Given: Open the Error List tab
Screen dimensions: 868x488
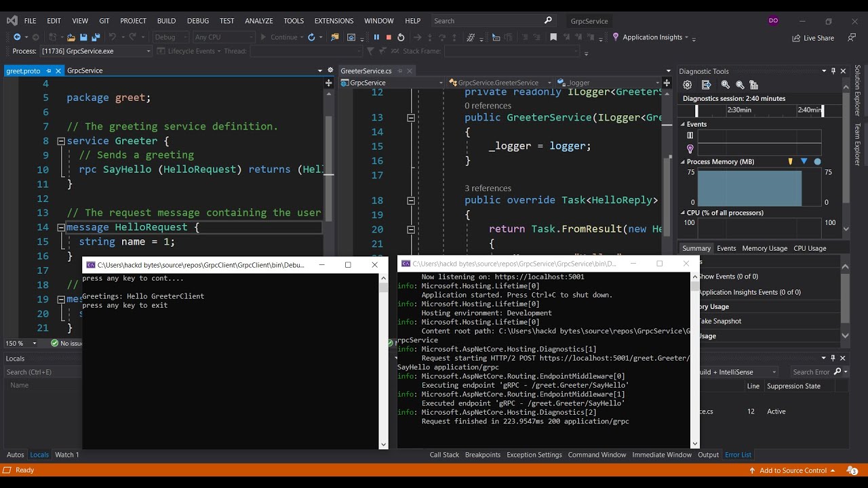Looking at the screenshot, I should pos(738,455).
